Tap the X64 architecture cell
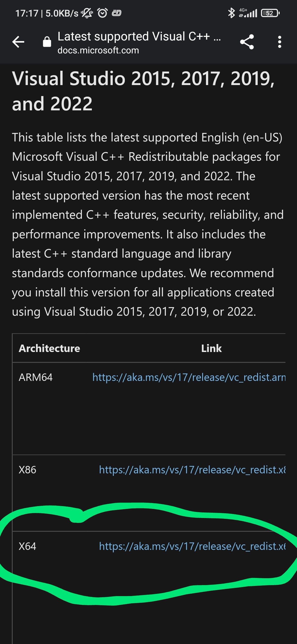The image size is (297, 644). click(28, 546)
